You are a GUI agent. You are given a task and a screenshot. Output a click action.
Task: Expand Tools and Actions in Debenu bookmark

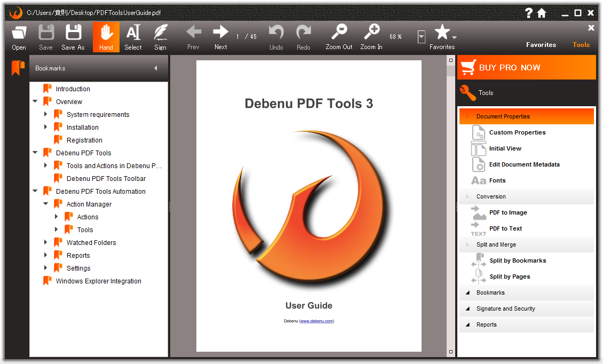45,165
